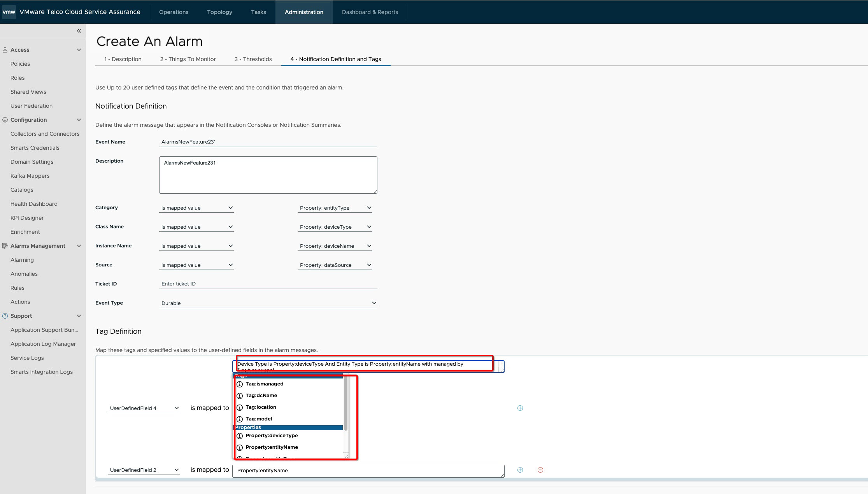Click the Event Type Durable dropdown
Image resolution: width=868 pixels, height=494 pixels.
pos(268,303)
